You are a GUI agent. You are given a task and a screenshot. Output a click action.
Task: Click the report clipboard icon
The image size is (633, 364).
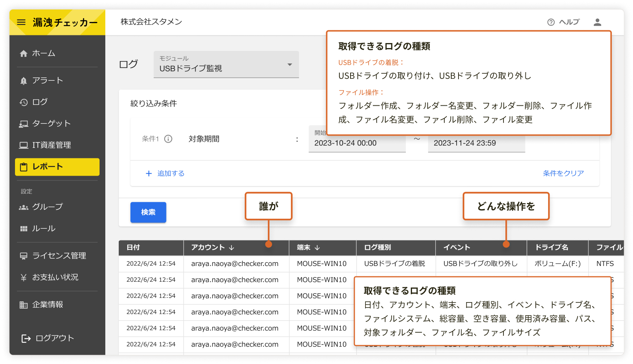(x=24, y=167)
